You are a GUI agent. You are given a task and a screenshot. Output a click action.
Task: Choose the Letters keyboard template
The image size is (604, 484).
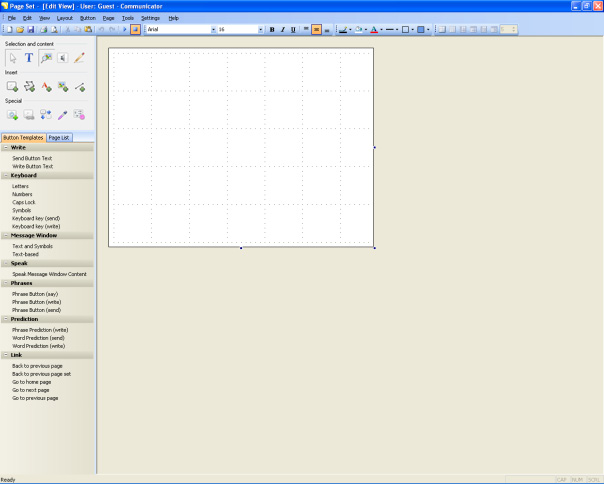click(x=20, y=187)
